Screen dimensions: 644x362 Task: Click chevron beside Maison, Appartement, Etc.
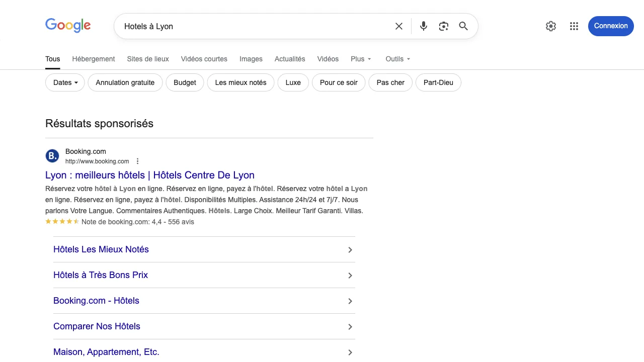coord(350,352)
